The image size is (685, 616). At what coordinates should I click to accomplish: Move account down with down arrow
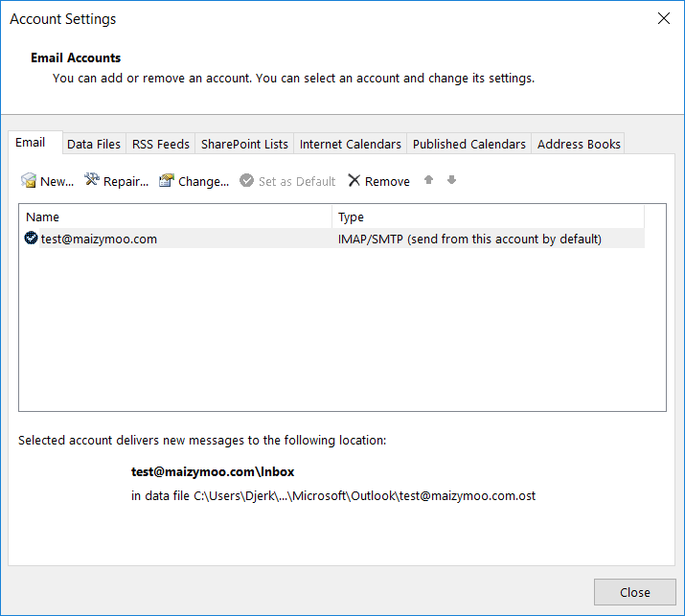click(451, 180)
